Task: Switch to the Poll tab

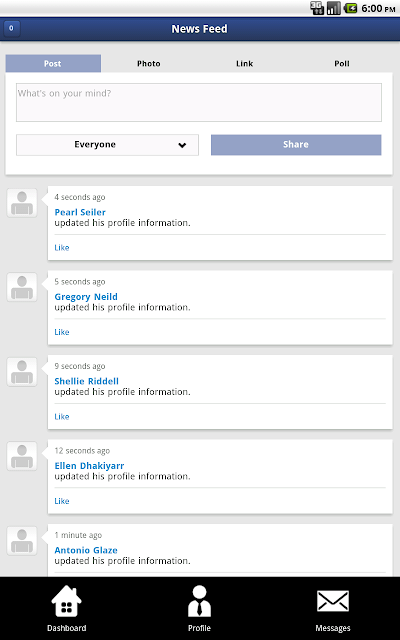Action: click(x=342, y=64)
